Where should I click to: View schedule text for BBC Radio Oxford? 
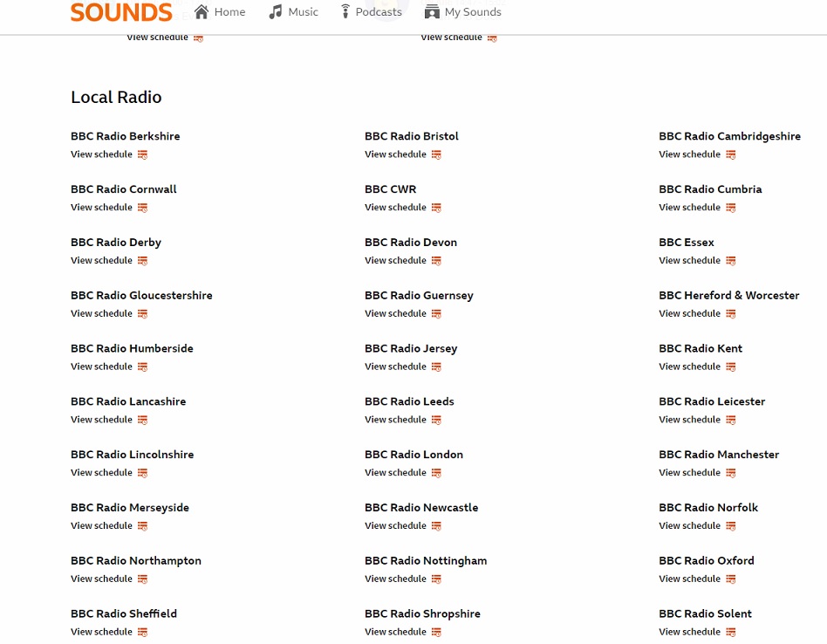(x=689, y=579)
